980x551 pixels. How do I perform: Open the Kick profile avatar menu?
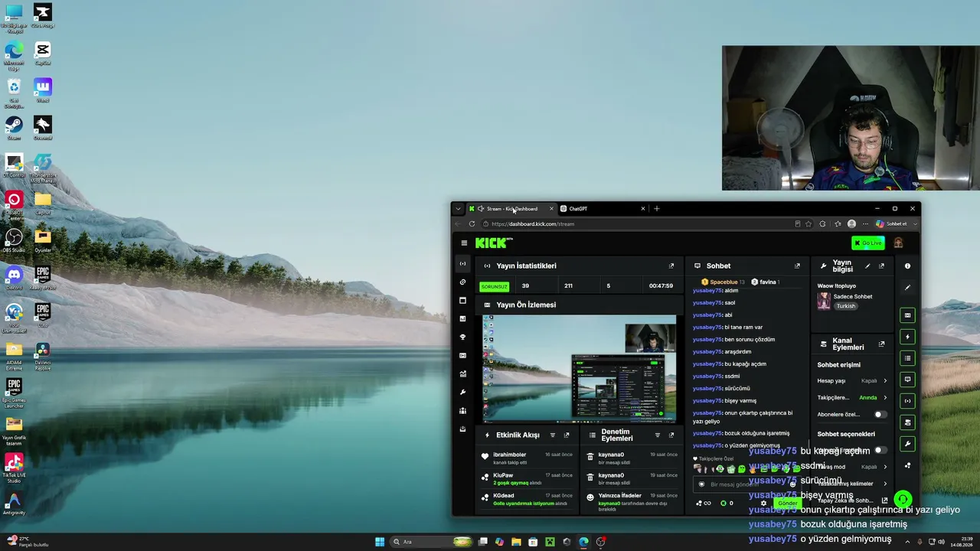pyautogui.click(x=898, y=243)
